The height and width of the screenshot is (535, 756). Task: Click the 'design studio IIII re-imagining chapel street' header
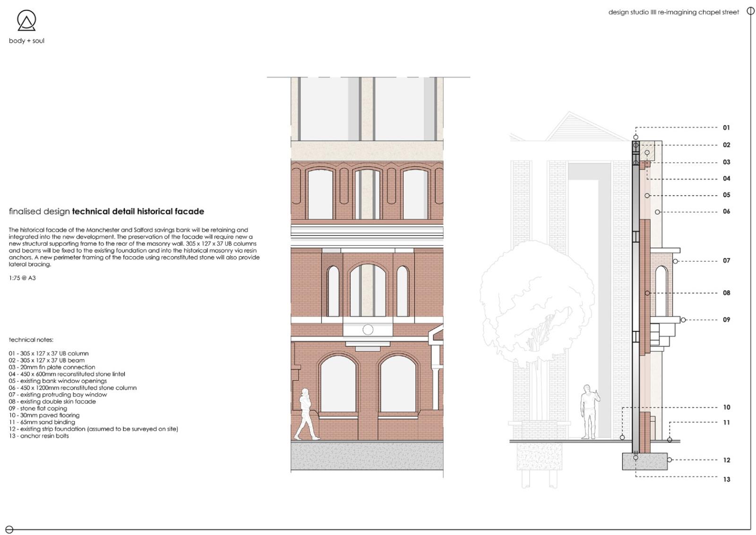(x=673, y=12)
